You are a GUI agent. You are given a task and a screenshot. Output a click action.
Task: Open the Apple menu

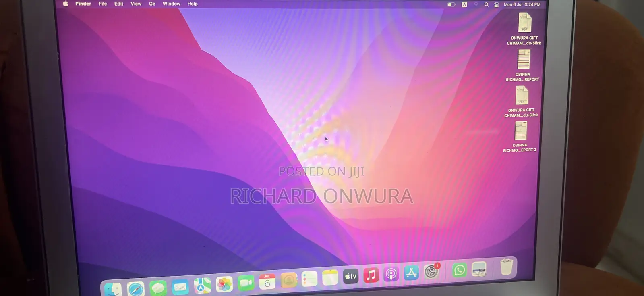click(66, 4)
